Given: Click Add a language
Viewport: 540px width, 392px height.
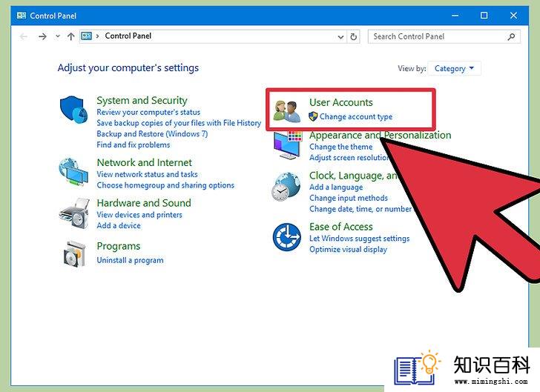Looking at the screenshot, I should tap(336, 187).
